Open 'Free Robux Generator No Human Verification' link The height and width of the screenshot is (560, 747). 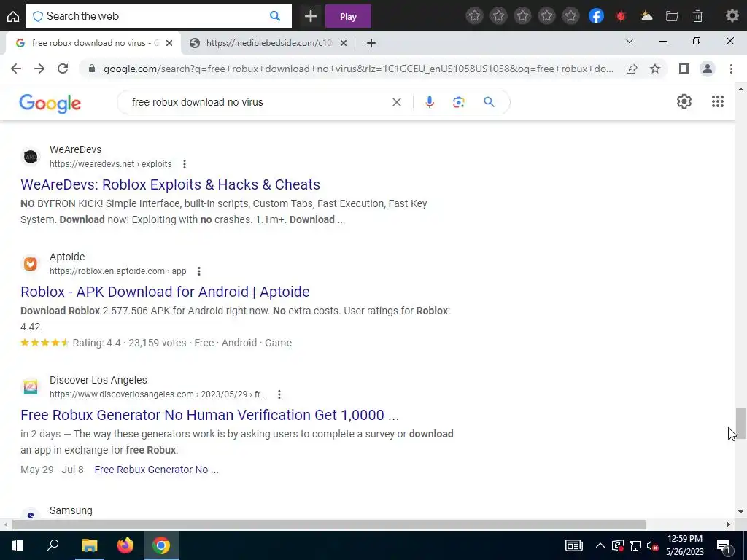coord(209,415)
